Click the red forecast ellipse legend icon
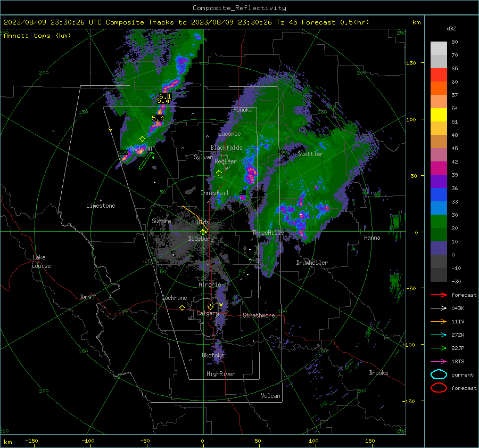 [x=439, y=388]
